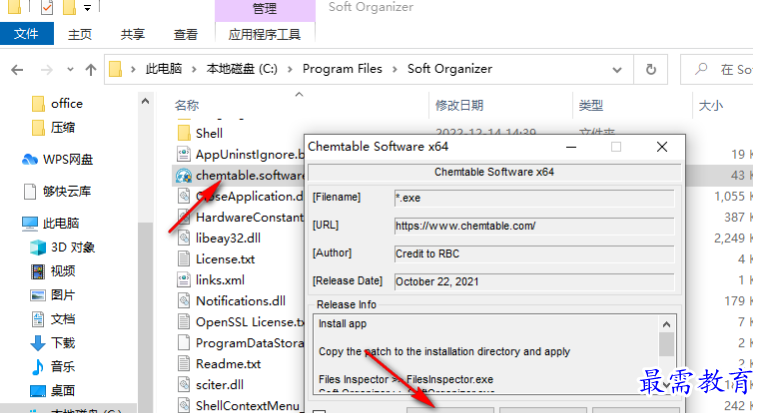The height and width of the screenshot is (413, 761).
Task: Select ShellContextMenu file icon
Action: click(x=184, y=405)
